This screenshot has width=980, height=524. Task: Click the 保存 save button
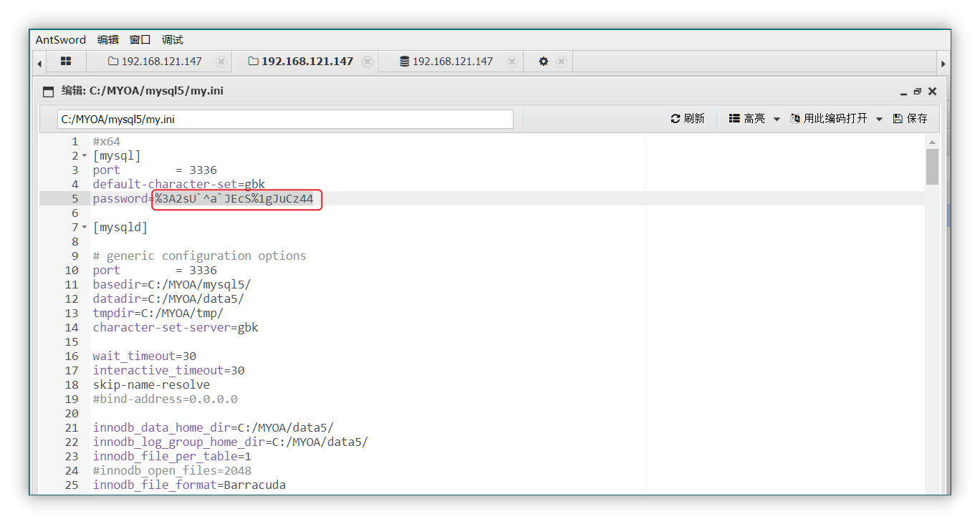click(910, 119)
